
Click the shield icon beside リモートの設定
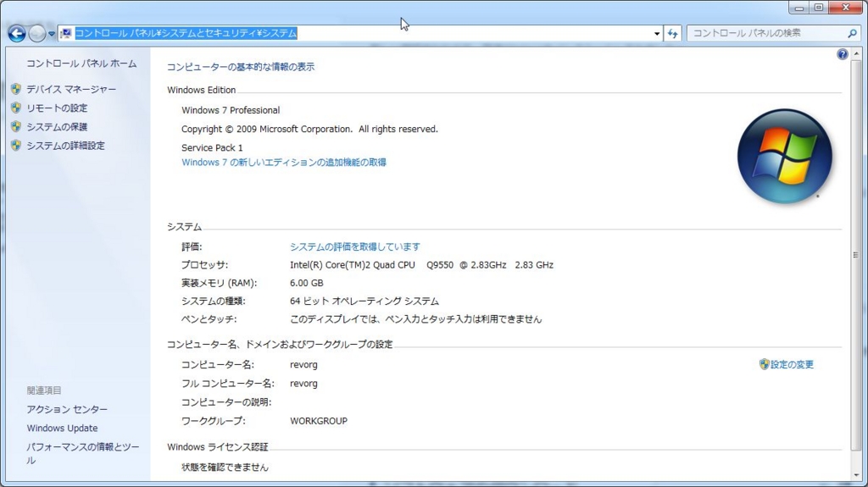16,108
